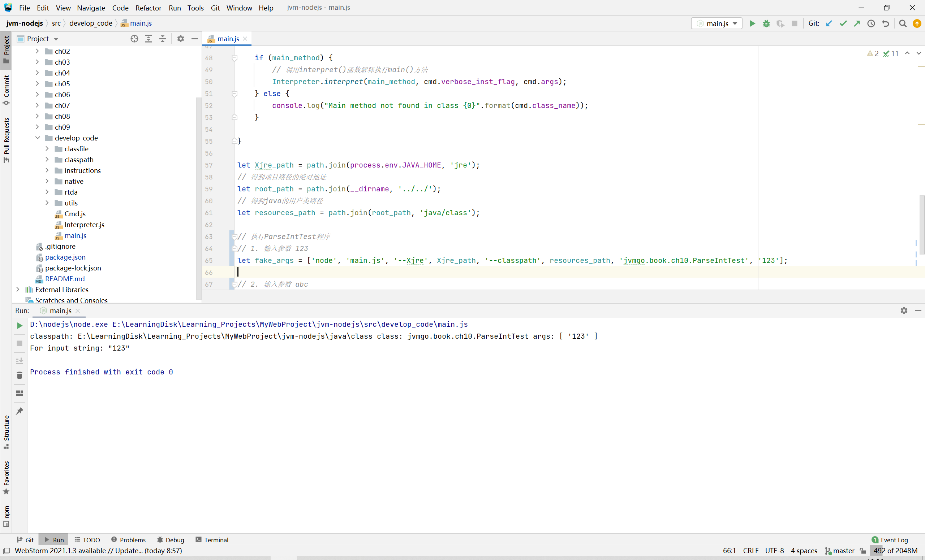The image size is (925, 560).
Task: Push commits with Git push arrow
Action: 857,23
